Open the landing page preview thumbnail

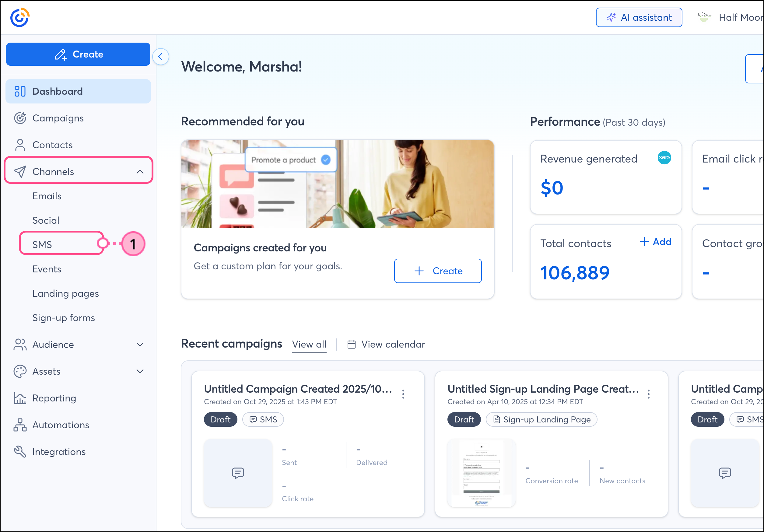click(481, 473)
